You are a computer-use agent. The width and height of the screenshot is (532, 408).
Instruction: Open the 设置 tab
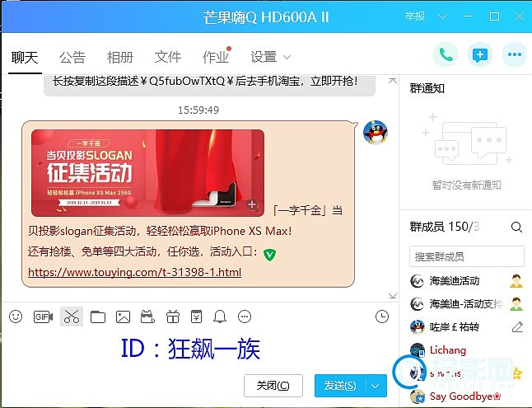coord(264,57)
